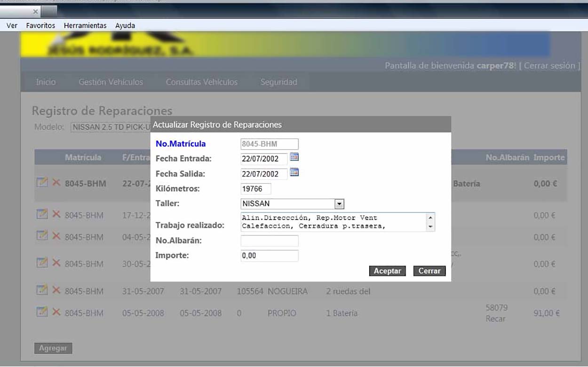Click the No.Albarán input field
588x367 pixels.
[270, 241]
